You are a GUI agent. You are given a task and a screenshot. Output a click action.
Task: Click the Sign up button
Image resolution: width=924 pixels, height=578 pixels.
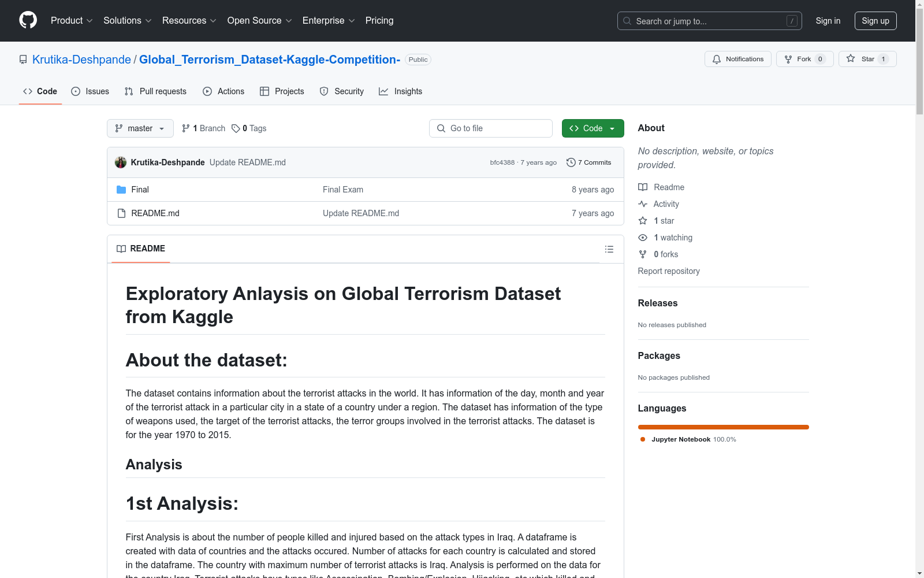point(875,21)
